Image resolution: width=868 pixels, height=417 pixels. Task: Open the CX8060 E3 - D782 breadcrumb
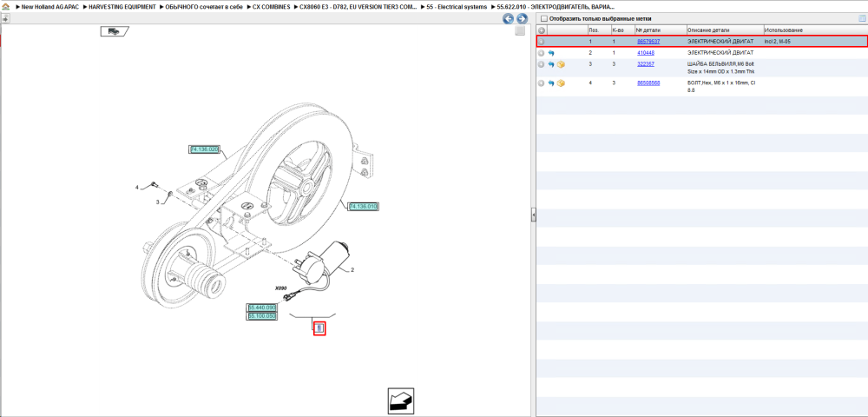(358, 7)
